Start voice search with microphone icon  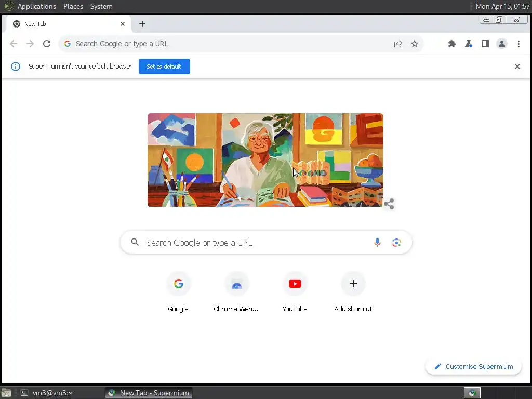(377, 242)
